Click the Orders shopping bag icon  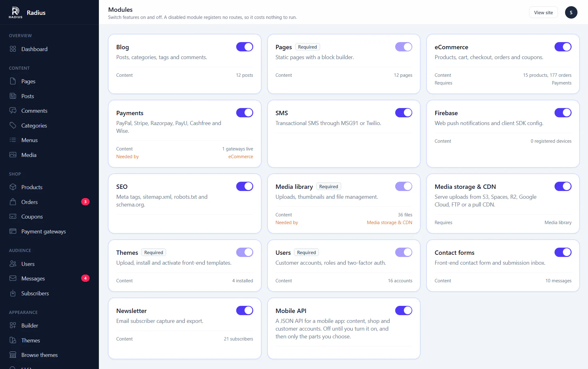pyautogui.click(x=13, y=202)
